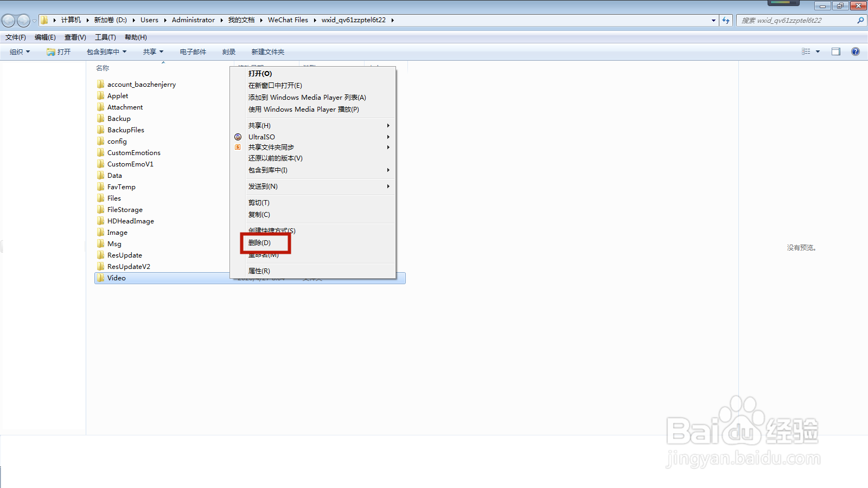Open the 工具(T) menu
Image resolution: width=868 pixels, height=488 pixels.
(105, 37)
